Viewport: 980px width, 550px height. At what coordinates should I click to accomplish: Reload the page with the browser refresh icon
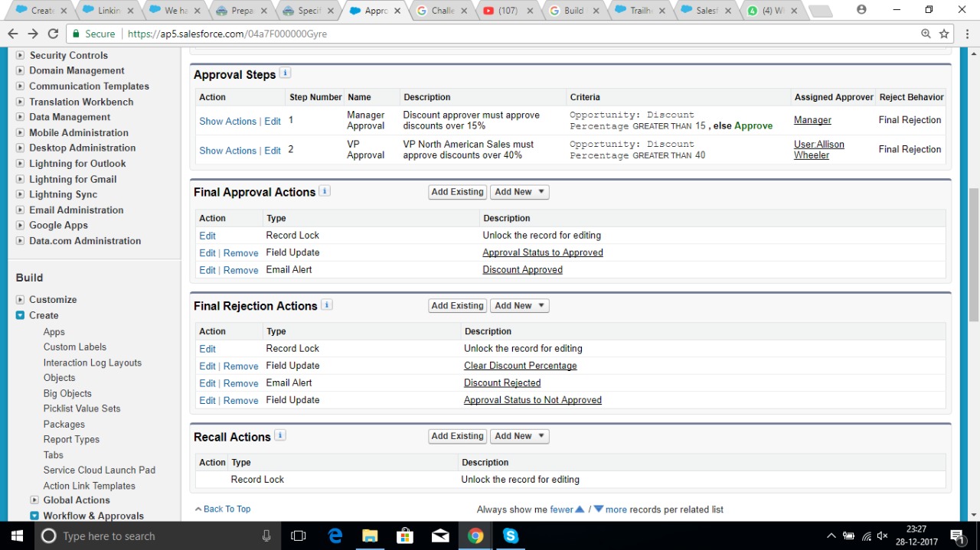(x=53, y=34)
